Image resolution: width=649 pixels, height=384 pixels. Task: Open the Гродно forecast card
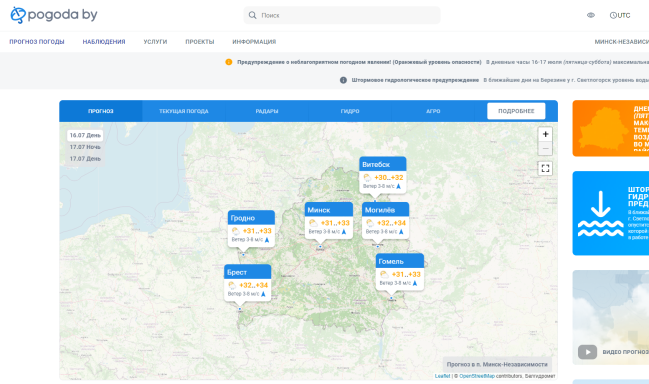(x=251, y=228)
